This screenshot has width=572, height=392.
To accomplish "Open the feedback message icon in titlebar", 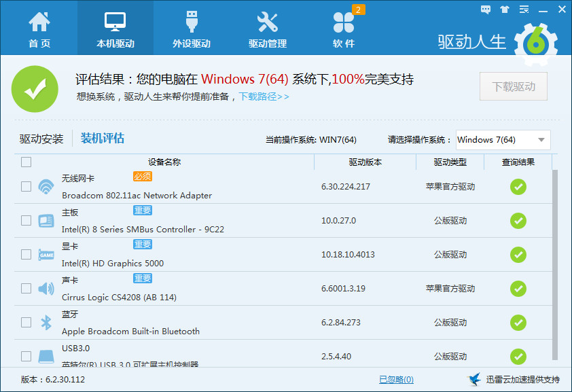I will pos(485,8).
